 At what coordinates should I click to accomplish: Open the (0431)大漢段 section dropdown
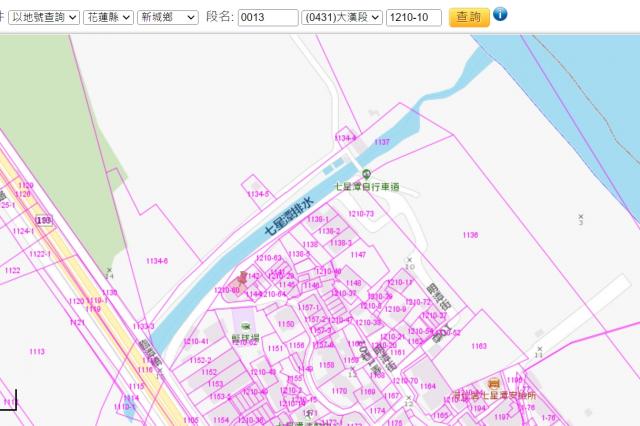pos(341,17)
